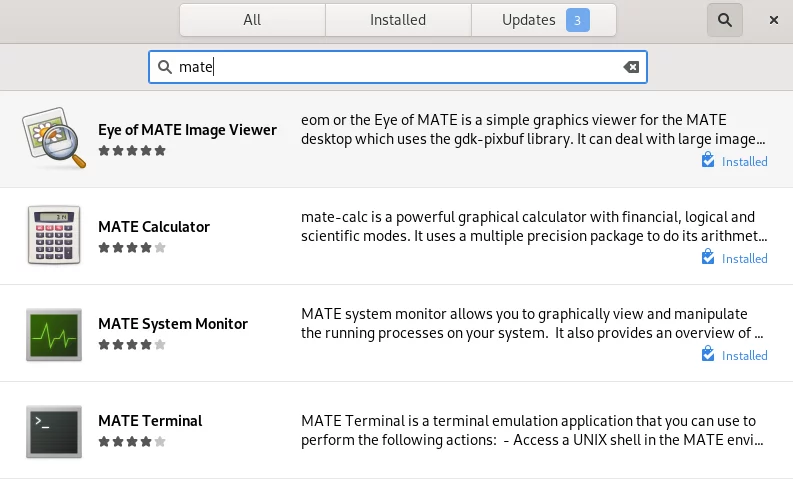This screenshot has width=793, height=479.
Task: Switch to the All tab
Action: 252,20
